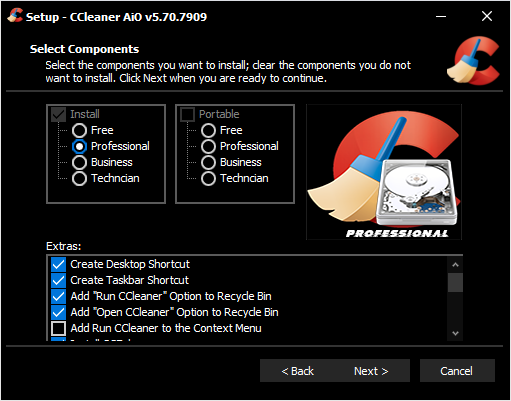Image resolution: width=511 pixels, height=401 pixels.
Task: Continue with the Next > button
Action: 371,371
